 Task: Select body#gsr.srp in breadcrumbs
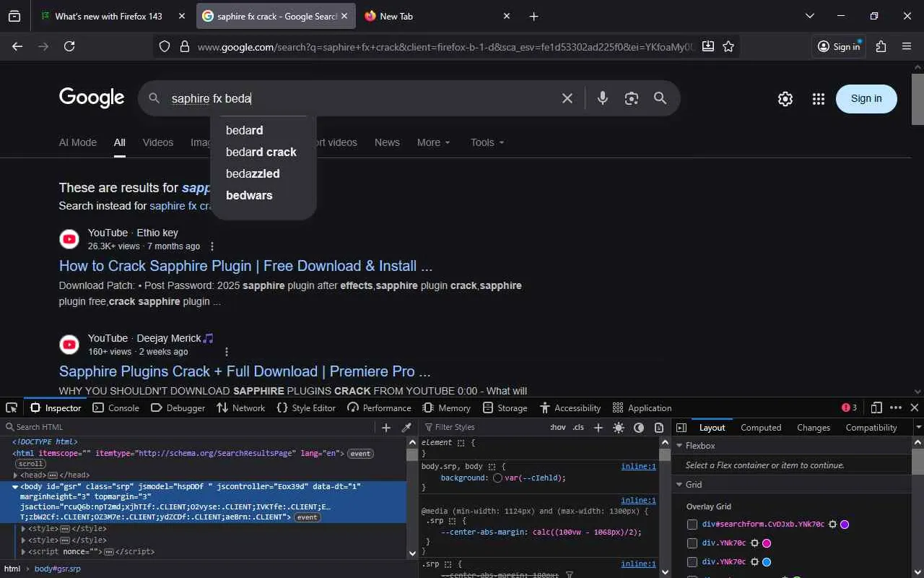pos(58,569)
